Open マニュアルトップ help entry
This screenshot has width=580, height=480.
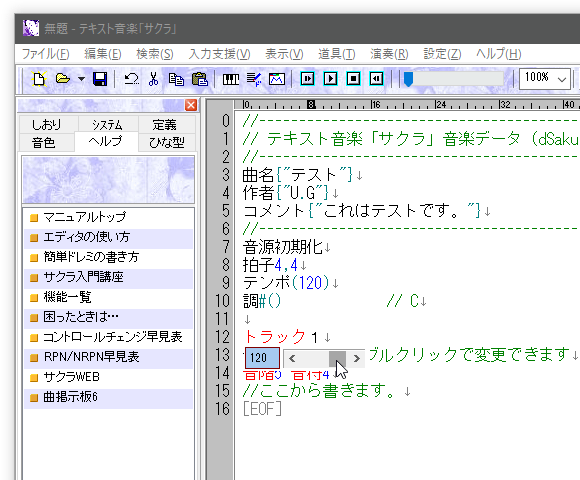[109, 217]
